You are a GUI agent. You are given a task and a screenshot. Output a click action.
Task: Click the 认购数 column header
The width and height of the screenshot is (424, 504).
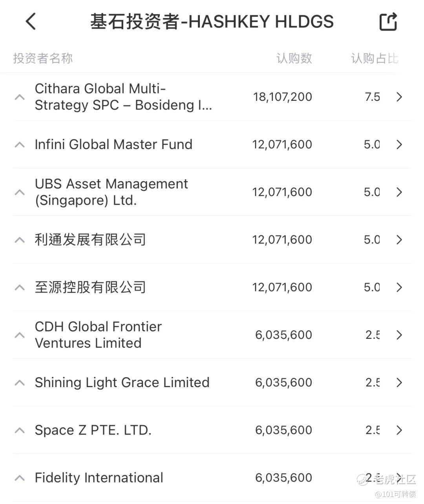tap(294, 58)
